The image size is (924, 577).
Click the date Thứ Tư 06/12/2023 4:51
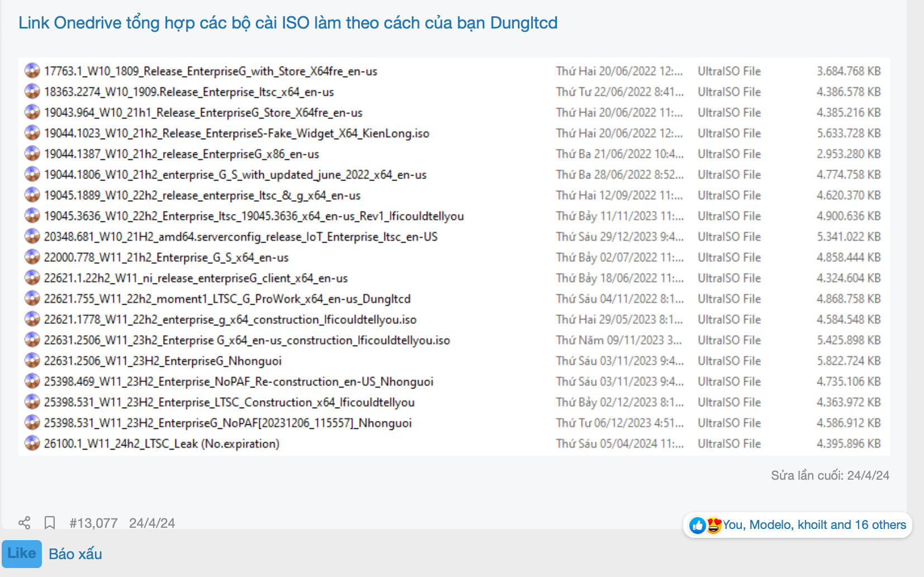coord(620,423)
